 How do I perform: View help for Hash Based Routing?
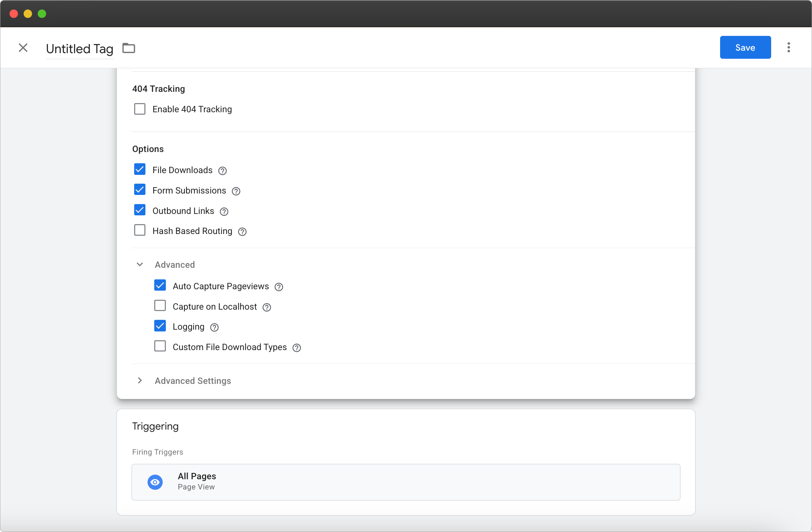(x=242, y=232)
